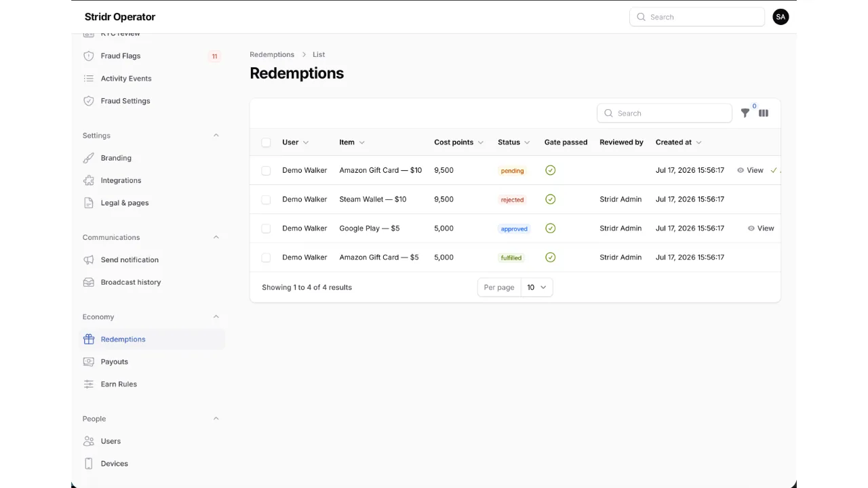Collapse the Communications sidebar group

point(216,237)
